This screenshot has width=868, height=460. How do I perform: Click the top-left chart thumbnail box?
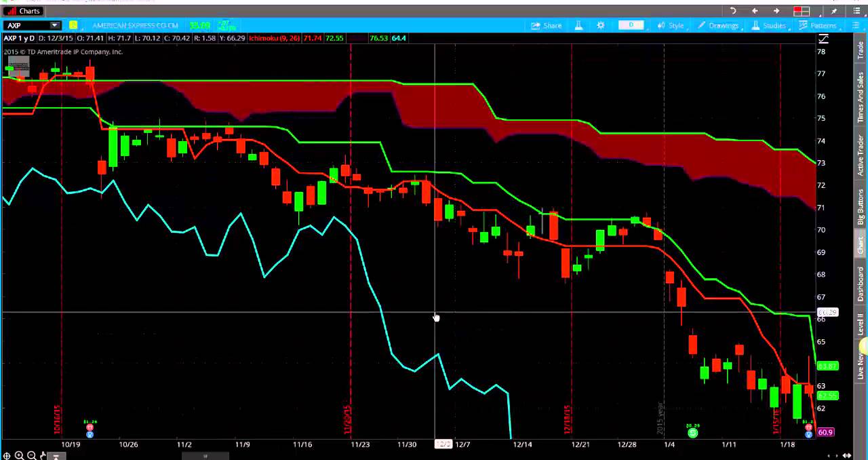(18, 68)
